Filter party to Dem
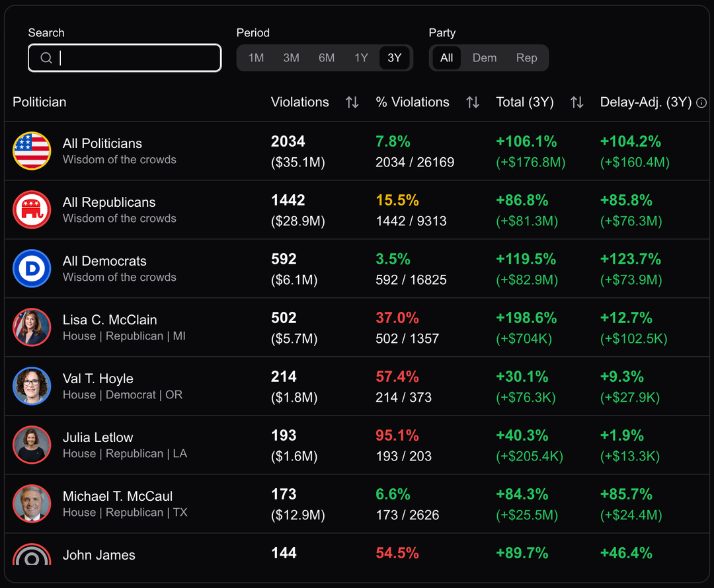714x588 pixels. pyautogui.click(x=484, y=58)
